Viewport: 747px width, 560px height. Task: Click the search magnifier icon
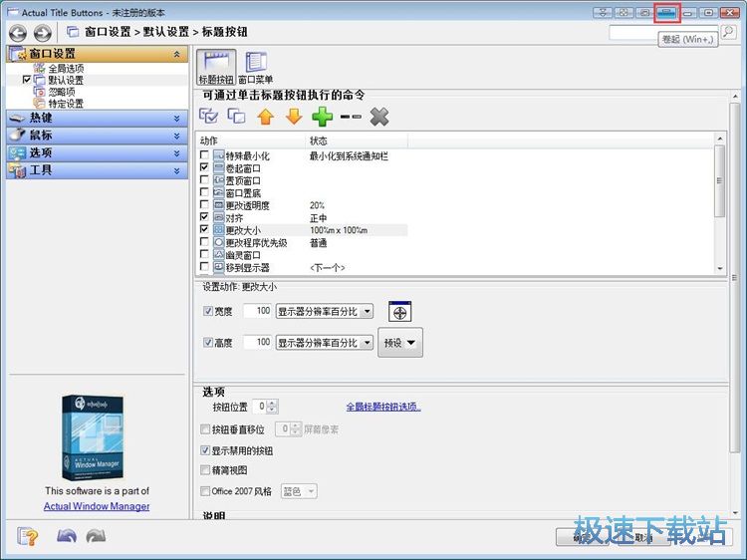coord(728,33)
